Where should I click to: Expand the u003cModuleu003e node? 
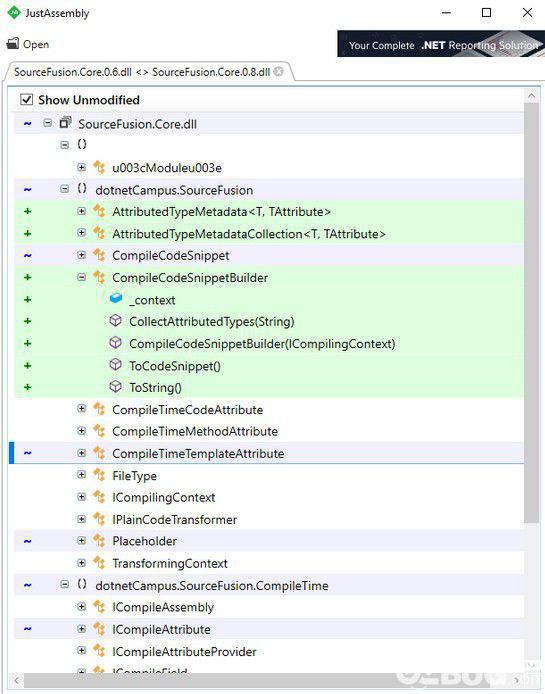click(x=81, y=167)
